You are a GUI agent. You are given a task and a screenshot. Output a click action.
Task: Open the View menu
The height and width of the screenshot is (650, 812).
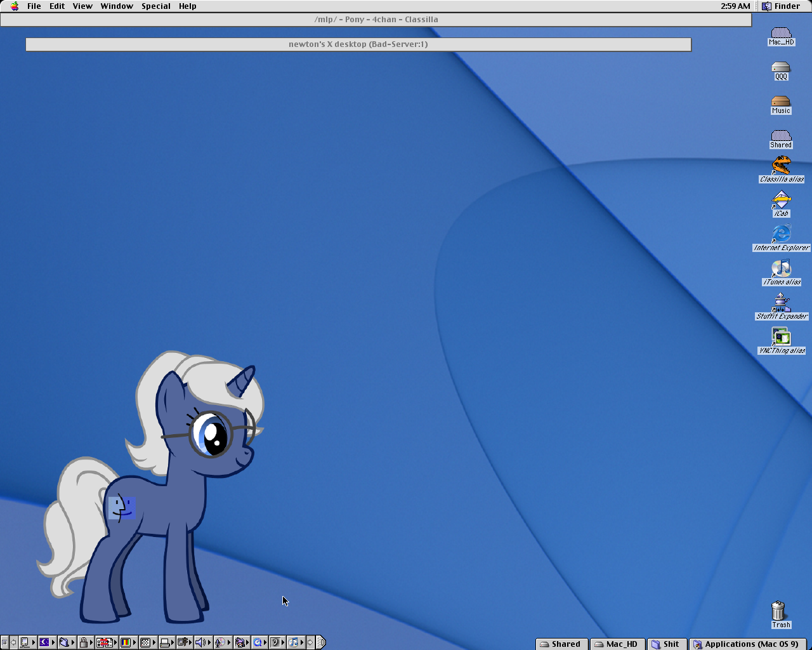click(82, 6)
